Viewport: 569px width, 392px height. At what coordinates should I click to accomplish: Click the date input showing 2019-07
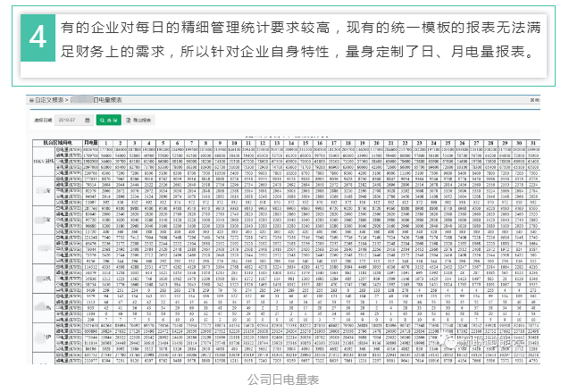click(x=63, y=119)
